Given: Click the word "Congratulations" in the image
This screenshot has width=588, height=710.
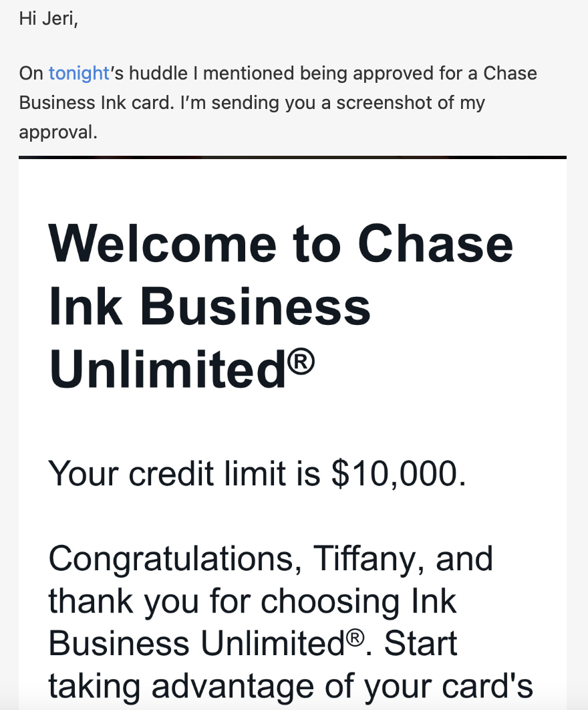Looking at the screenshot, I should click(x=174, y=559).
